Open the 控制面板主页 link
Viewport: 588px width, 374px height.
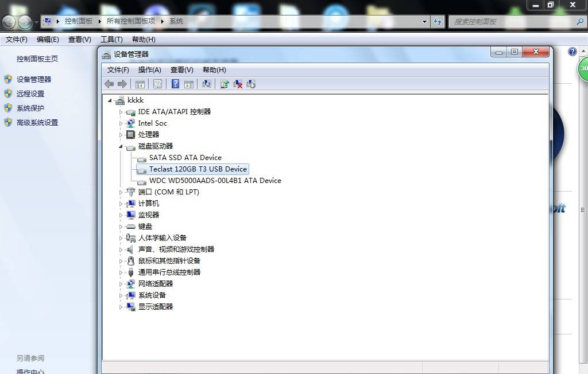pos(37,59)
